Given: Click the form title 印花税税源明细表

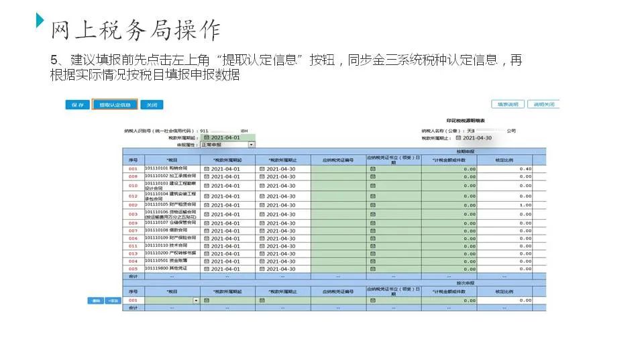Looking at the screenshot, I should tap(466, 121).
